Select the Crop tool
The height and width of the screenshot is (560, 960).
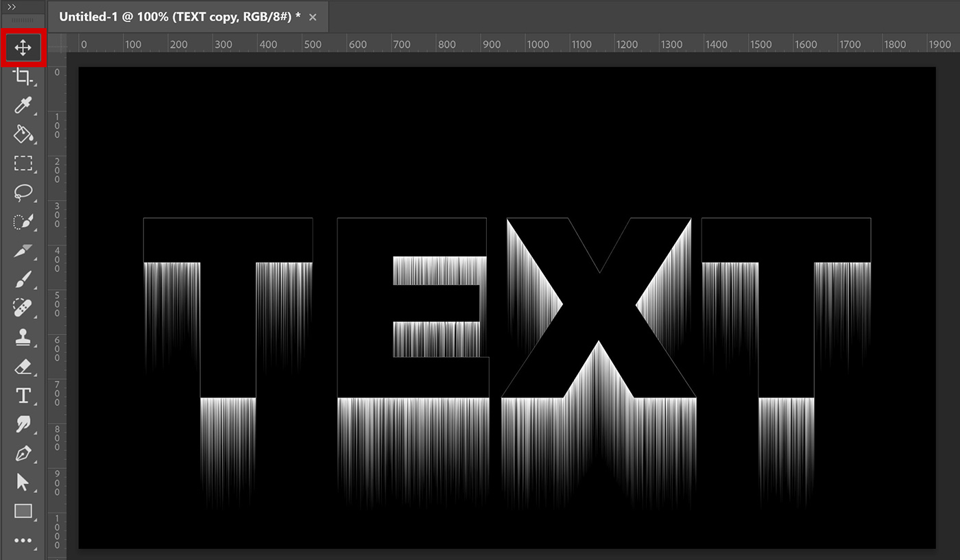(x=23, y=77)
